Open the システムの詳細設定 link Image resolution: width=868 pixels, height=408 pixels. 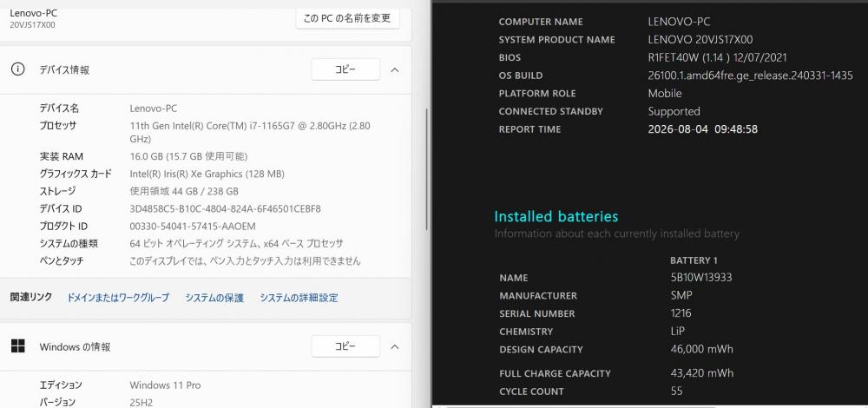pyautogui.click(x=299, y=298)
